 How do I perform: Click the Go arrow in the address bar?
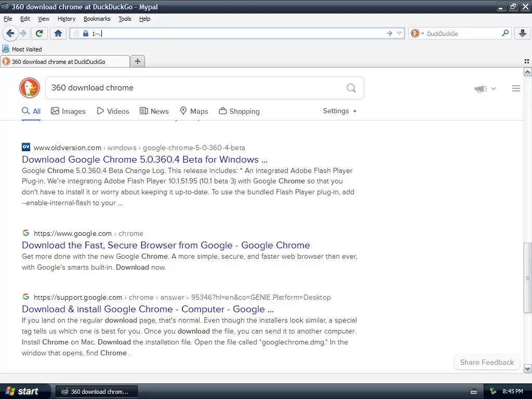point(390,33)
